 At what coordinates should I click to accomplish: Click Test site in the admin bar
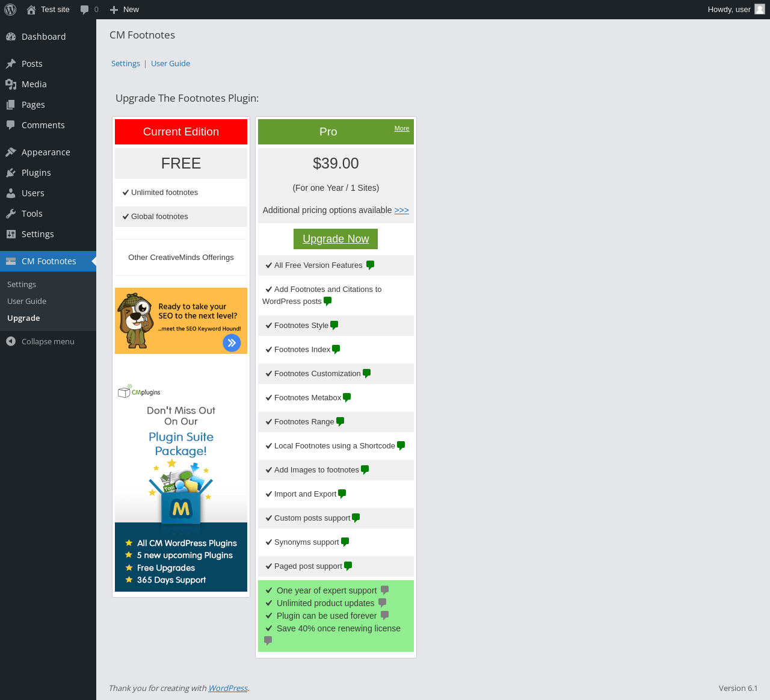click(x=48, y=10)
